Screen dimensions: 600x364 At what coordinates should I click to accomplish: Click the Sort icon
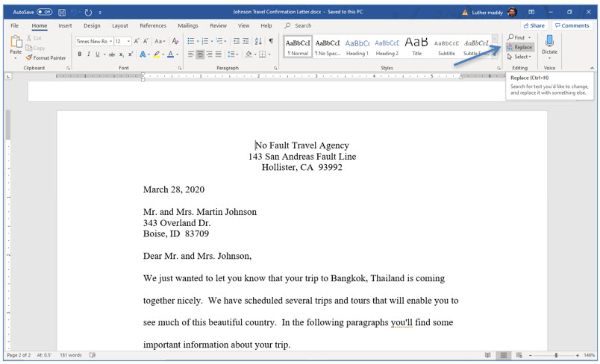(258, 41)
